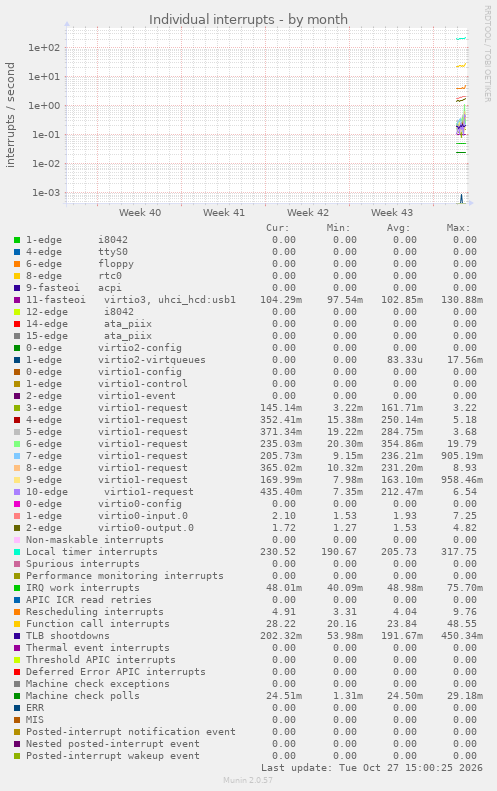Image resolution: width=497 pixels, height=791 pixels.
Task: Click the 1-edge virtio2-virtqueues label
Action: point(116,360)
